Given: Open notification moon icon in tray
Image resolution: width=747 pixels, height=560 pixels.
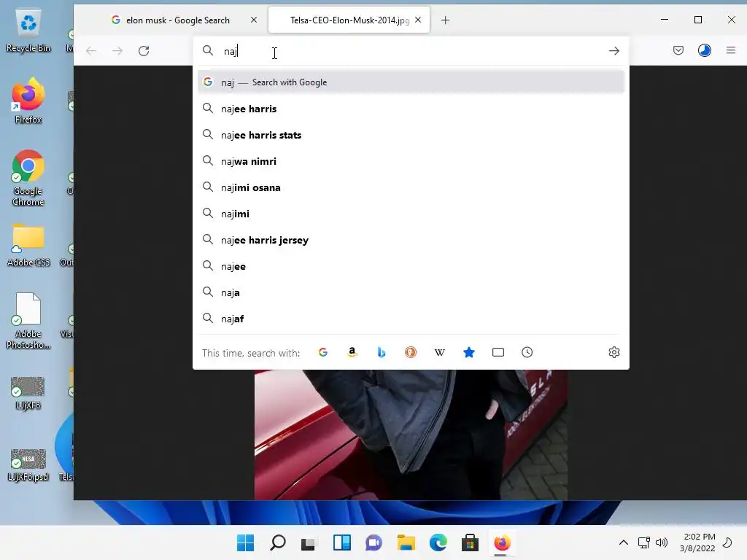Looking at the screenshot, I should (727, 542).
